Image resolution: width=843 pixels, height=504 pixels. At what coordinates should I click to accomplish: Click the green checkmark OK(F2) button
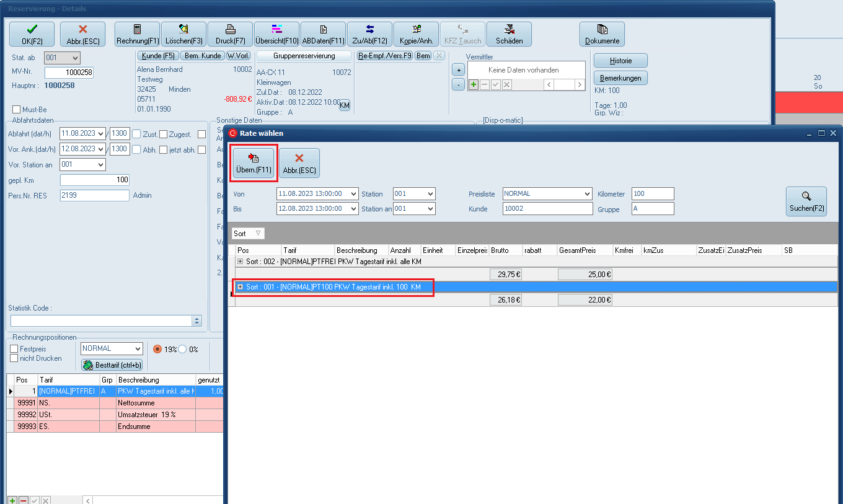pyautogui.click(x=32, y=34)
